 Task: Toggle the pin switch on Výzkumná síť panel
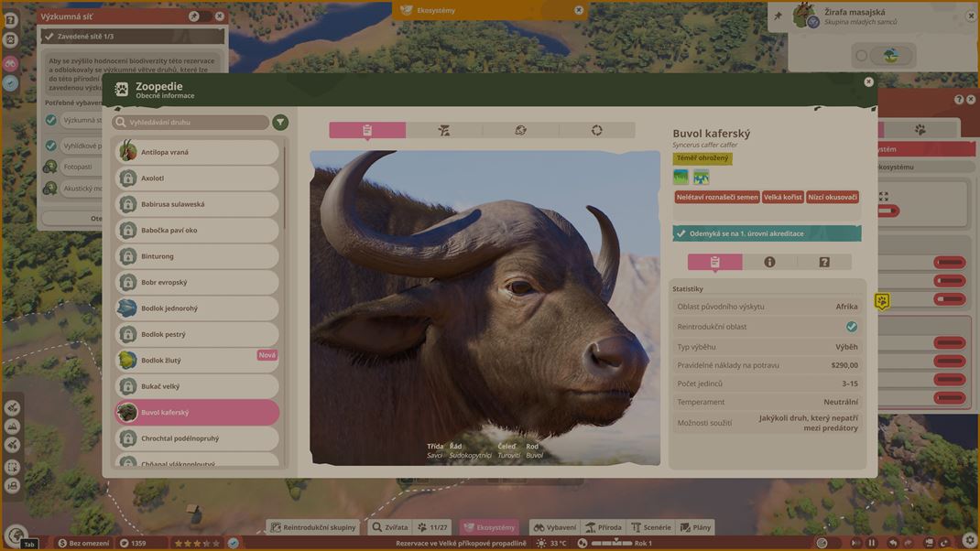pyautogui.click(x=200, y=16)
